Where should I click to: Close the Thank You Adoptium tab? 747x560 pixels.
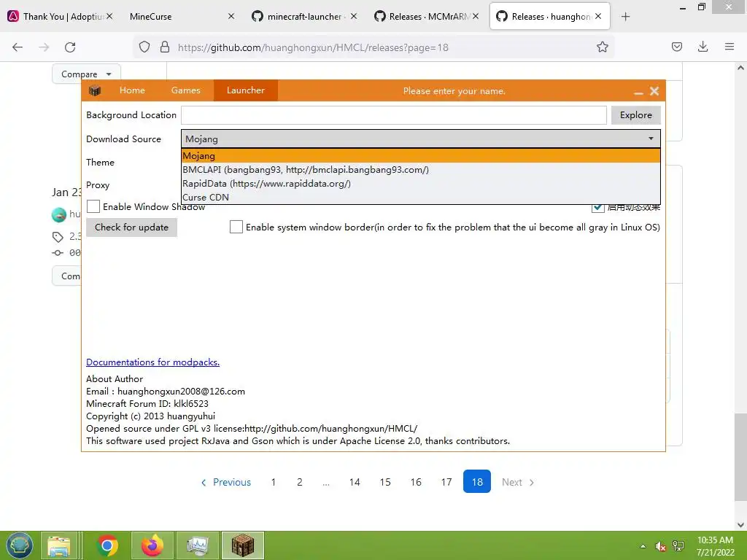(109, 16)
